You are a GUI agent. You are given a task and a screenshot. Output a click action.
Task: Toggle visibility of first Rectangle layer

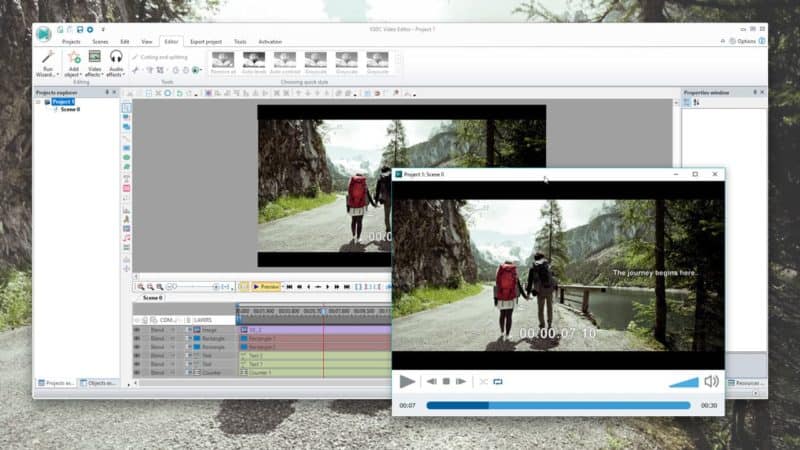[137, 338]
